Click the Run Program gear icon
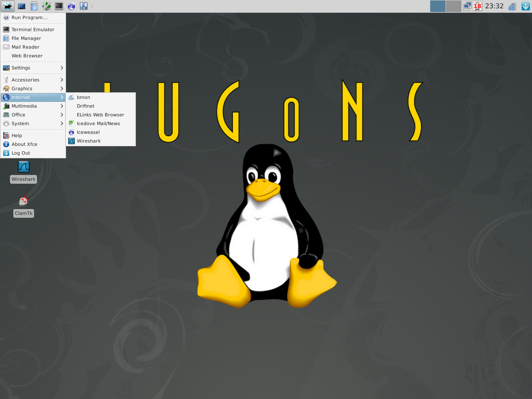The height and width of the screenshot is (399, 532). [6, 17]
